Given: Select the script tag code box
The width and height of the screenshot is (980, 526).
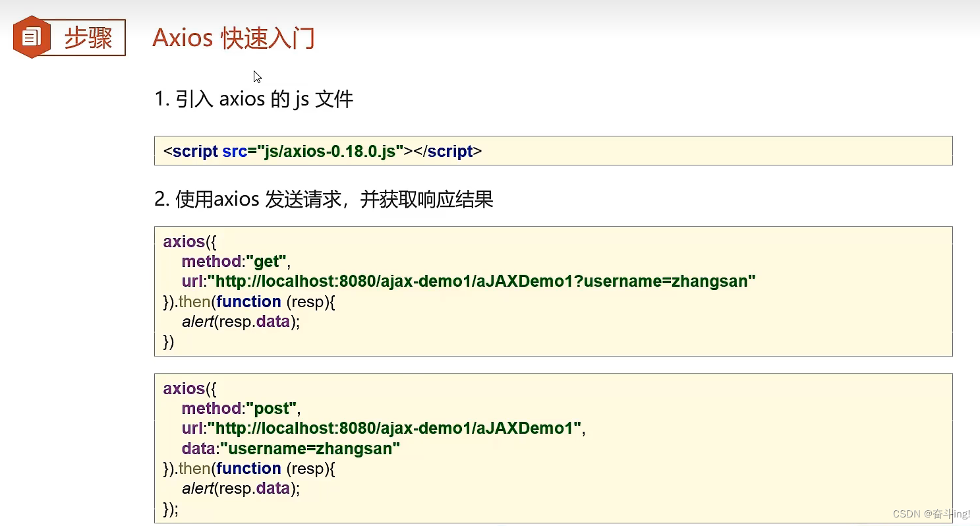Looking at the screenshot, I should click(554, 150).
